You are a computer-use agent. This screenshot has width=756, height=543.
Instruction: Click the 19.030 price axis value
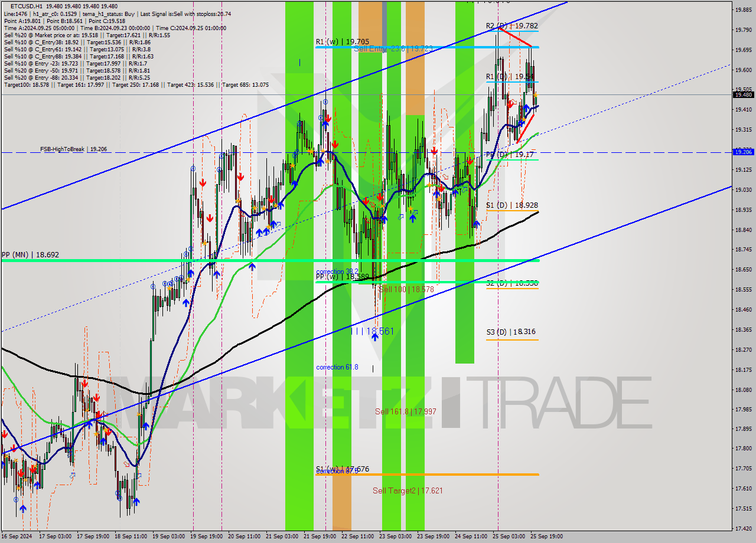[x=744, y=190]
